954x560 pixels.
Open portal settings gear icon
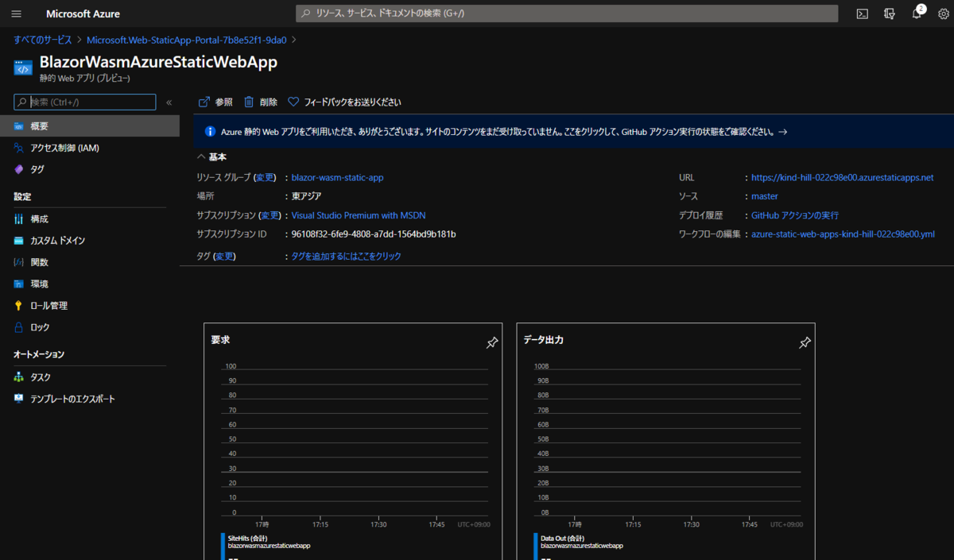pos(944,14)
